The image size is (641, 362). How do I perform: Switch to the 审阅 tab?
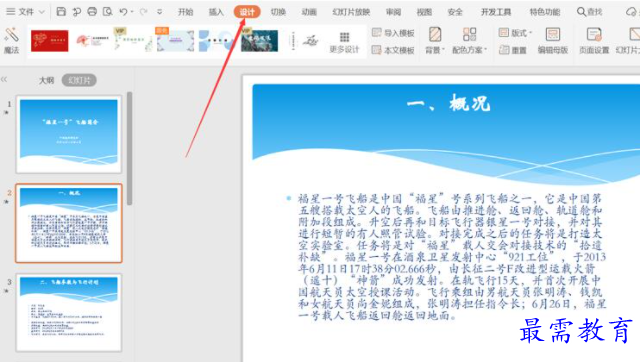[393, 12]
